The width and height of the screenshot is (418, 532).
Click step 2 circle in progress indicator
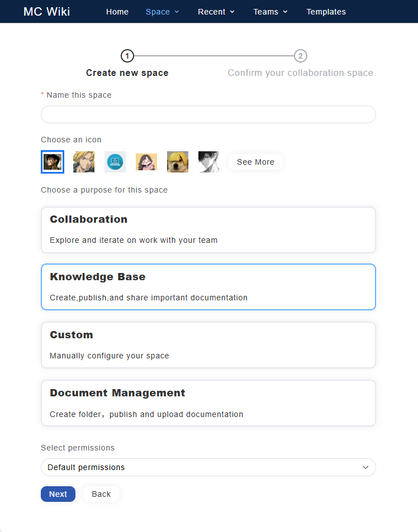(x=301, y=56)
